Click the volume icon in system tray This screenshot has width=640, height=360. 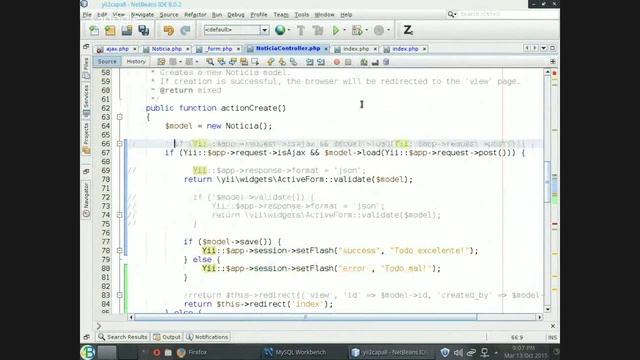458,352
